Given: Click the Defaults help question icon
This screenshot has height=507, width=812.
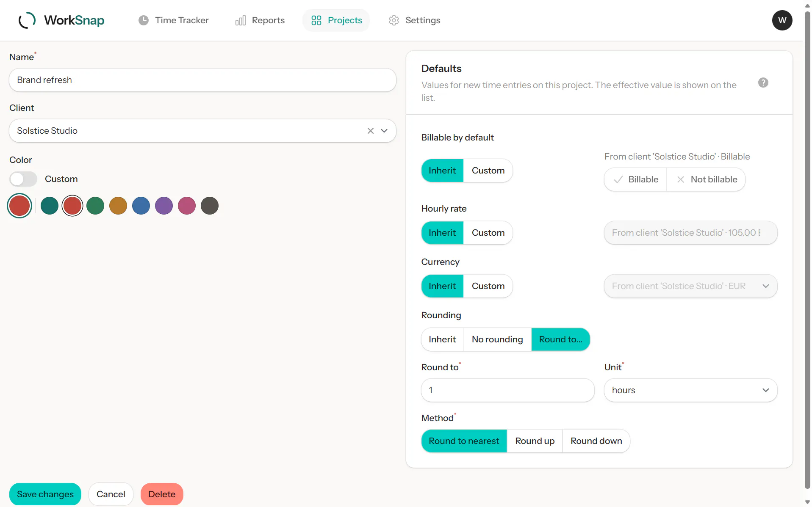Looking at the screenshot, I should click(763, 83).
